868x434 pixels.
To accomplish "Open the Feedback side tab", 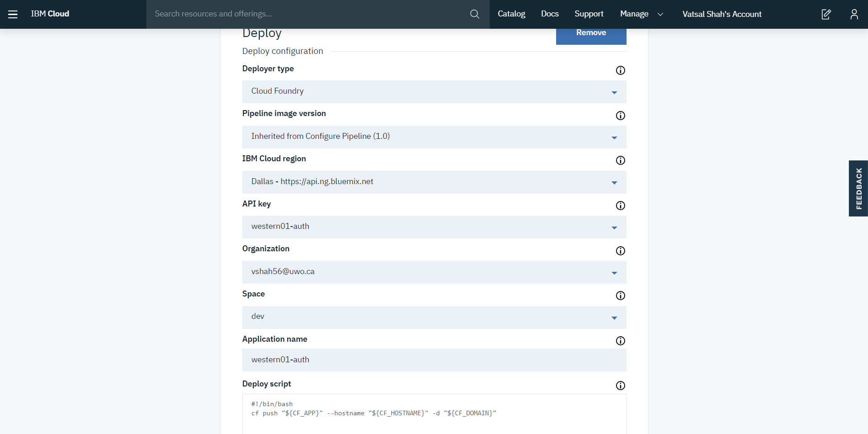I will tap(858, 188).
